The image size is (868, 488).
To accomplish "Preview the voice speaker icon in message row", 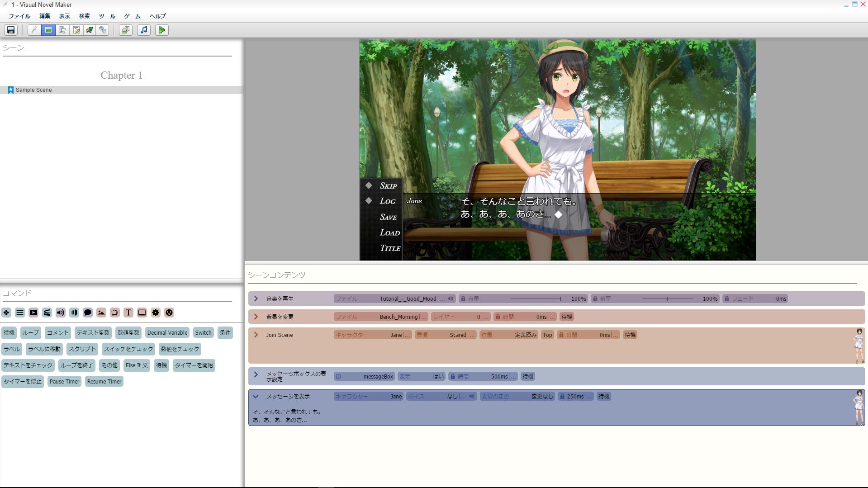I will (x=472, y=397).
